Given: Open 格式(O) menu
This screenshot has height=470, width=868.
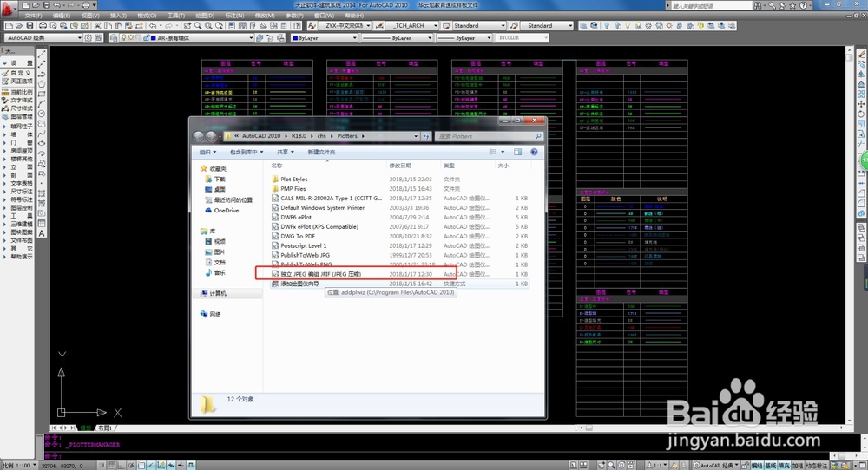Looking at the screenshot, I should 147,16.
